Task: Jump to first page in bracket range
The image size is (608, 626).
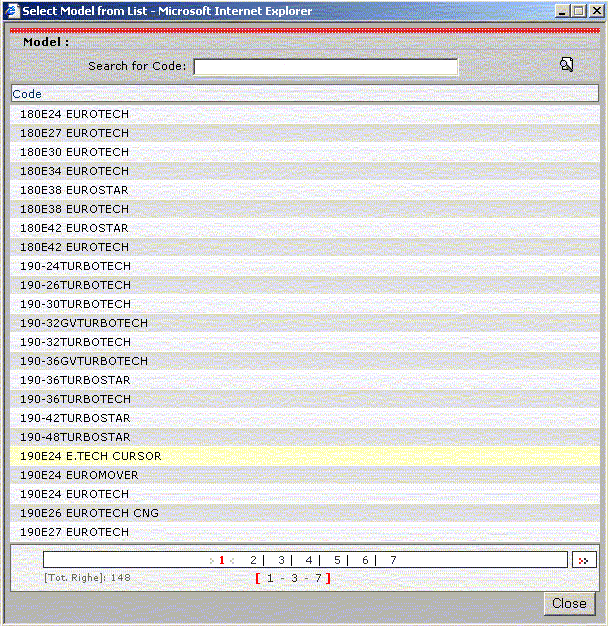Action: click(x=270, y=578)
